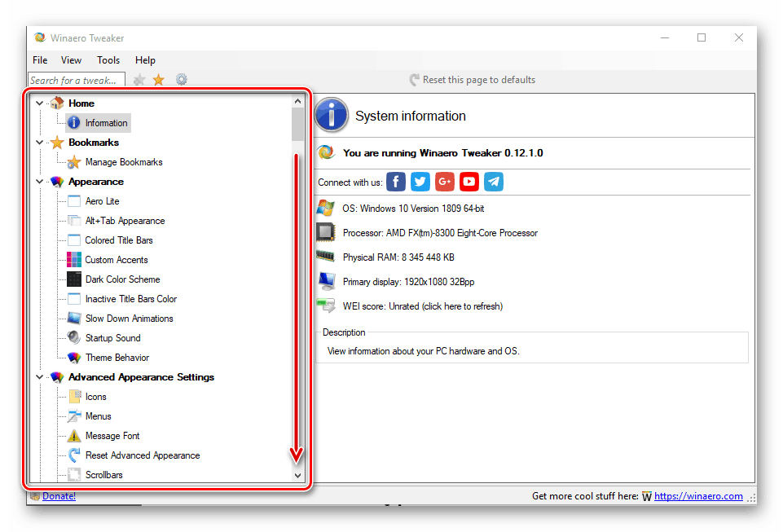Select Icons tree item
Viewport: 783px width, 532px height.
point(95,397)
